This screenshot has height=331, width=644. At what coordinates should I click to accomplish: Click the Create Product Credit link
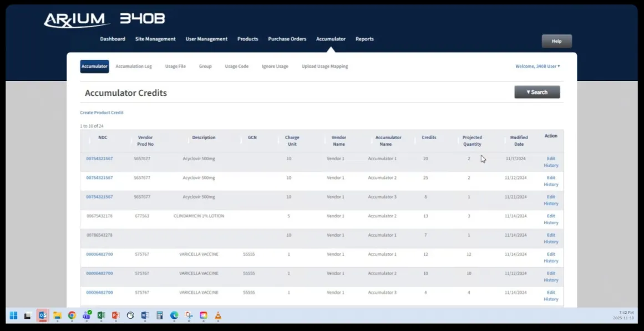pyautogui.click(x=102, y=113)
